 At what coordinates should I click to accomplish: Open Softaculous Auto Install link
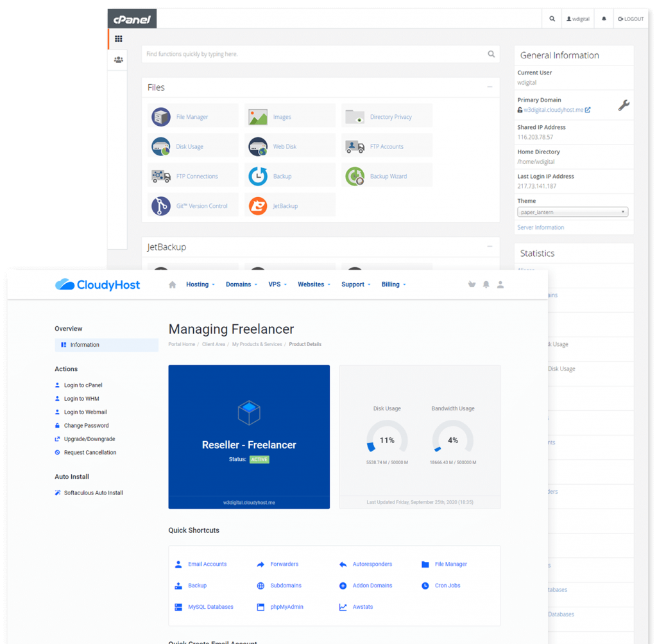click(89, 493)
